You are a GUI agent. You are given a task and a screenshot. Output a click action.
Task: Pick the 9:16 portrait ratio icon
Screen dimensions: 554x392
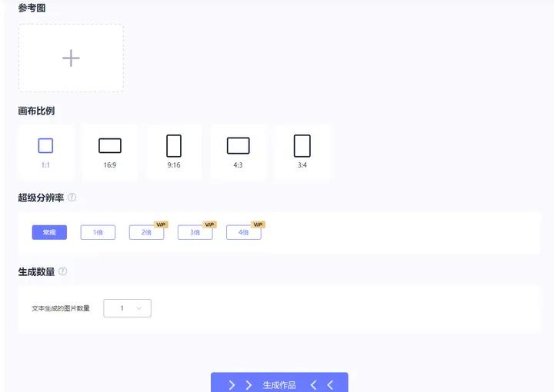click(174, 146)
